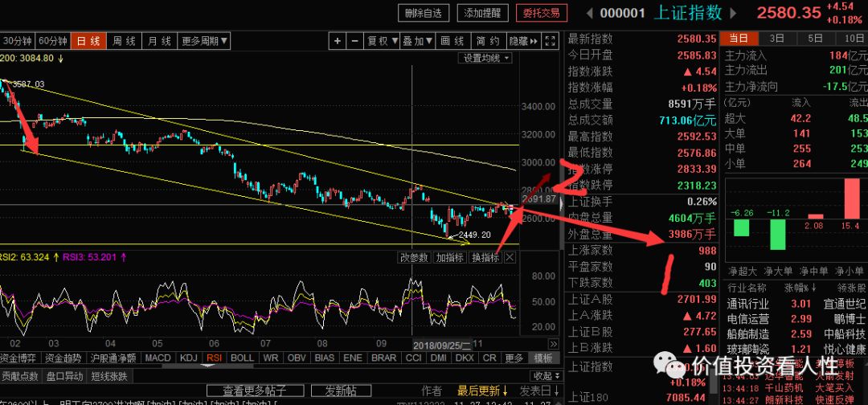The width and height of the screenshot is (868, 405).
Task: Click the 200-day MA indicator label
Action: coord(32,58)
